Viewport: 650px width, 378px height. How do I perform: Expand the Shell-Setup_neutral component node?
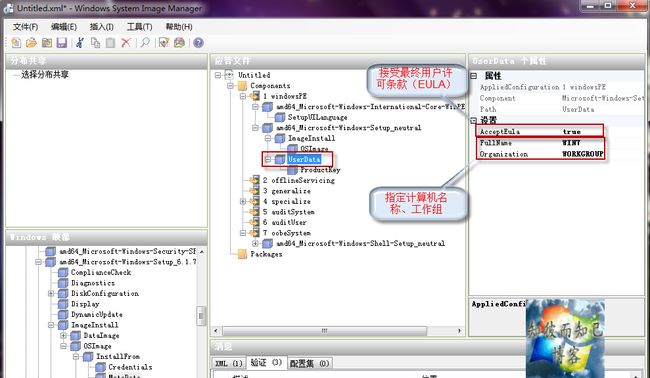pos(255,243)
